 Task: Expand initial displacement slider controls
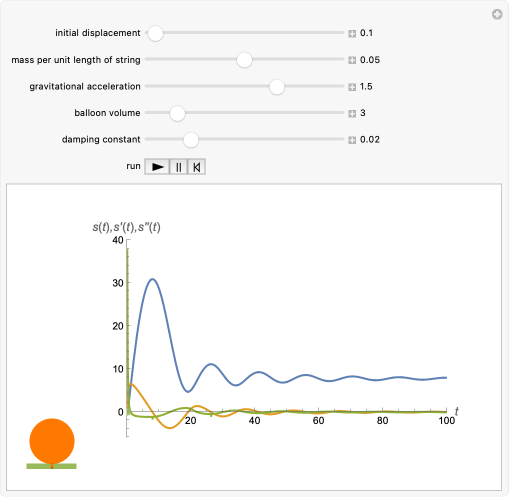(352, 33)
